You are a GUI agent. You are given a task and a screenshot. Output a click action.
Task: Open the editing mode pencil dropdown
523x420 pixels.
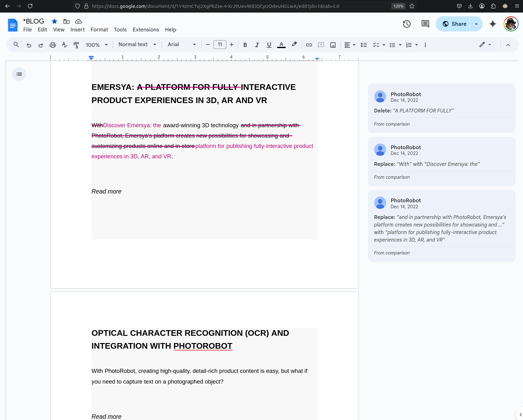click(x=485, y=45)
